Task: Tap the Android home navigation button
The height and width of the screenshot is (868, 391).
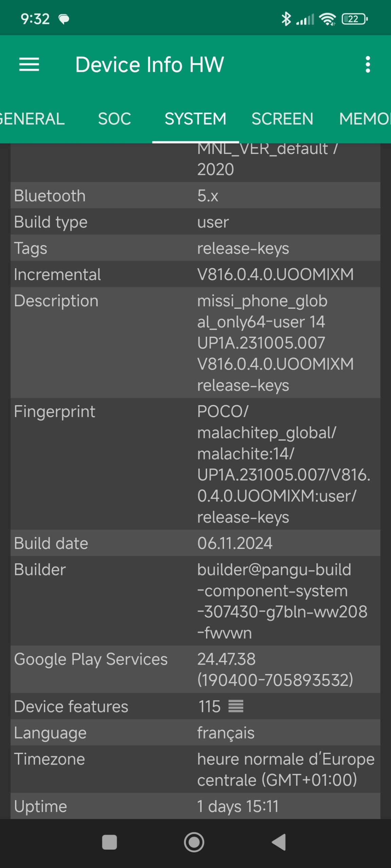Action: [194, 842]
